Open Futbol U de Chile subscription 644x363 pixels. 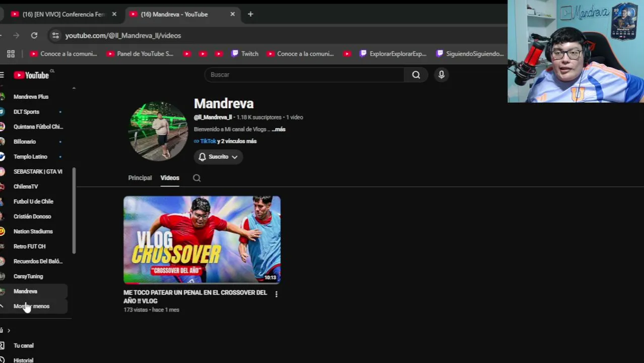31,202
